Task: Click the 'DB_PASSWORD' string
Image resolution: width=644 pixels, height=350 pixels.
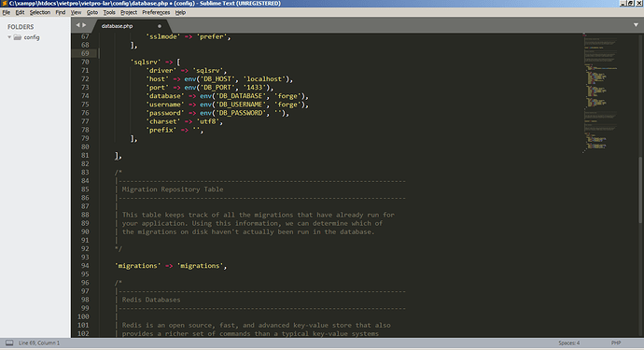Action: (240, 113)
